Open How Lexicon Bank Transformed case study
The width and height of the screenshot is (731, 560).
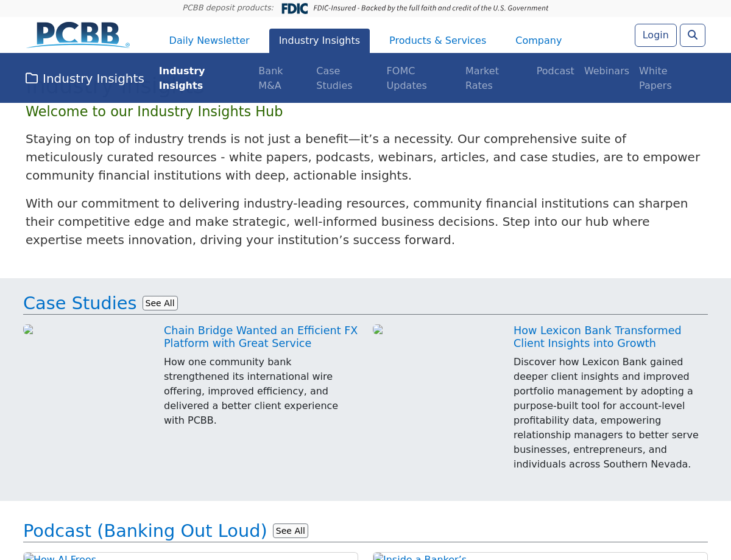597,337
